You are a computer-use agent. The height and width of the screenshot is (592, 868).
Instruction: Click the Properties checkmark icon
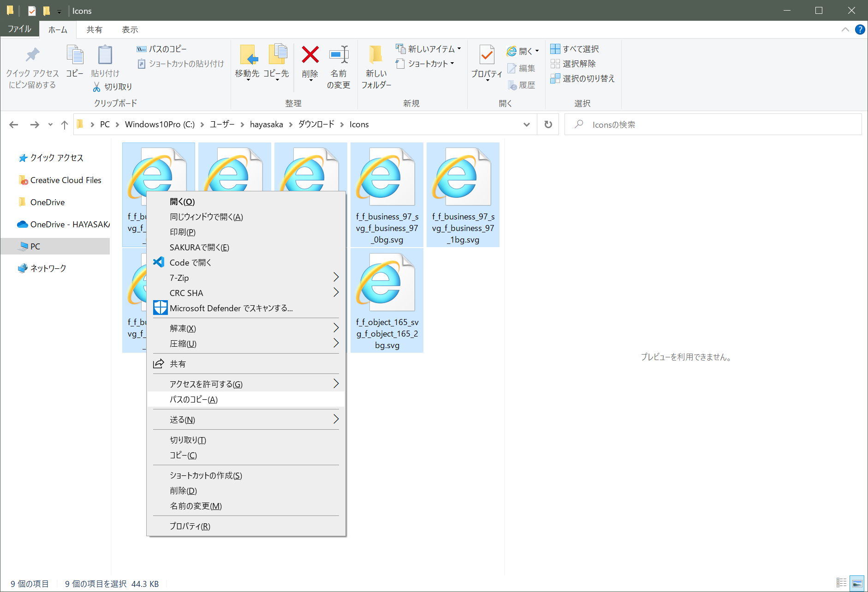pos(487,55)
